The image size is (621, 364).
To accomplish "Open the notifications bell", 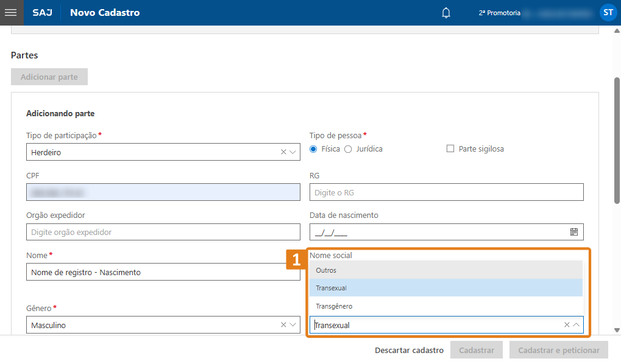I will tap(446, 13).
